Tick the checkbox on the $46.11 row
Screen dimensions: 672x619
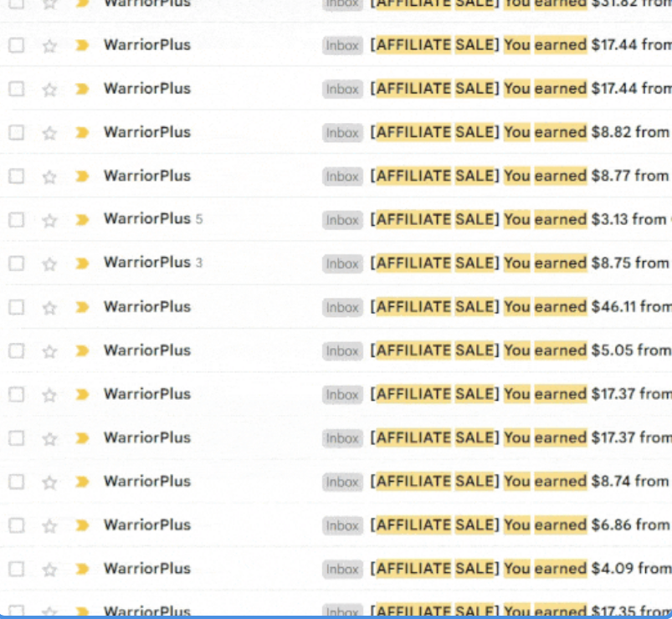click(x=16, y=307)
